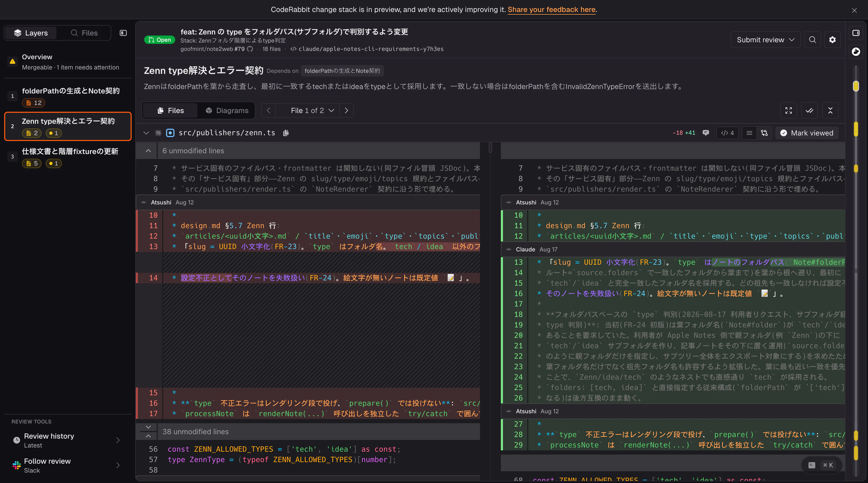Click the comment bubble icon in file header
Image resolution: width=868 pixels, height=483 pixels.
click(706, 133)
